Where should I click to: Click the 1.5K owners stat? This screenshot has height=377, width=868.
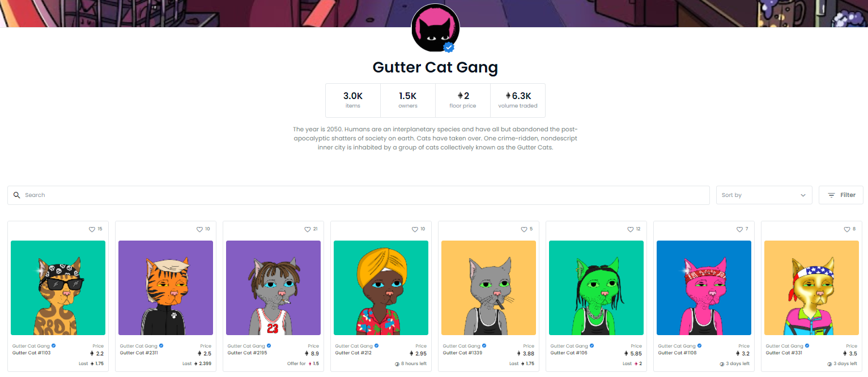point(408,100)
